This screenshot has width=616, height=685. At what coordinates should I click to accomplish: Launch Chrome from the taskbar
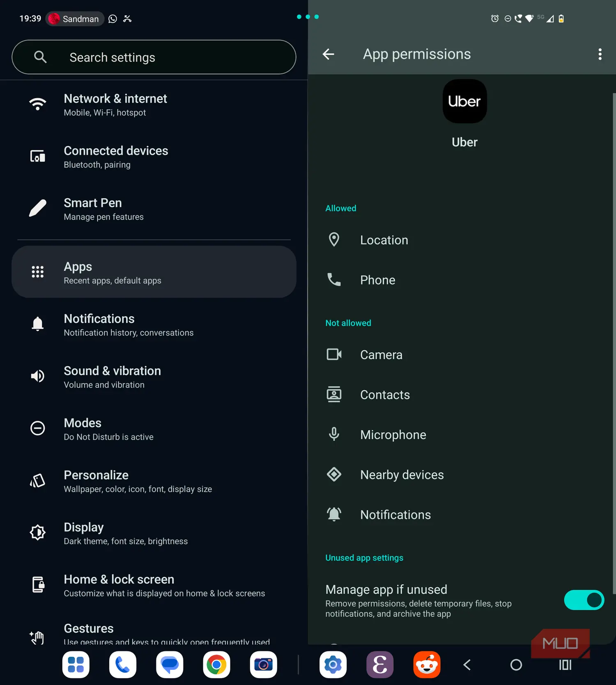pos(216,664)
